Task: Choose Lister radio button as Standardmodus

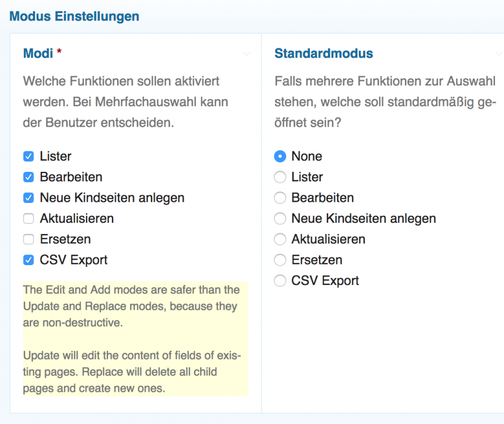Action: (x=280, y=178)
